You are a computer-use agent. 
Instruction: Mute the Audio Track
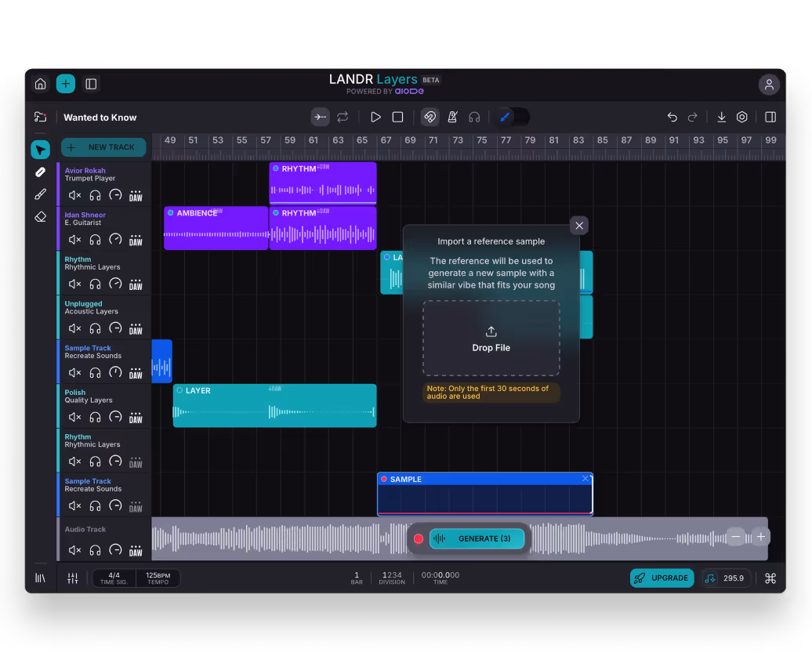point(75,550)
